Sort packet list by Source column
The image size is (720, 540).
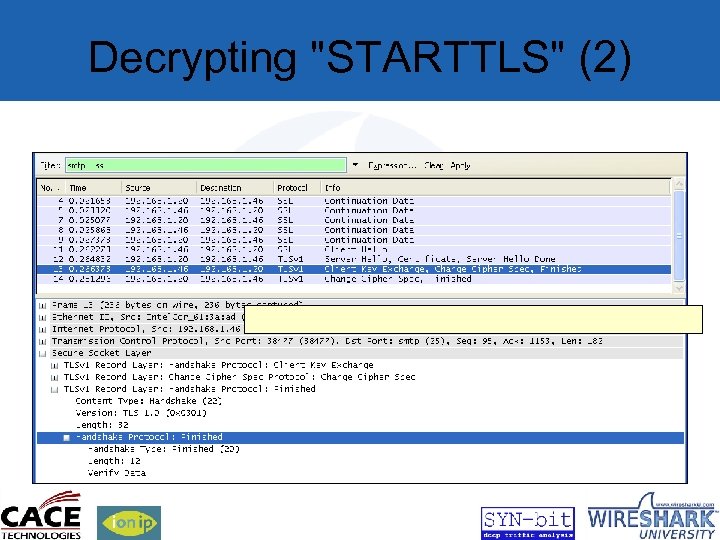(159, 188)
